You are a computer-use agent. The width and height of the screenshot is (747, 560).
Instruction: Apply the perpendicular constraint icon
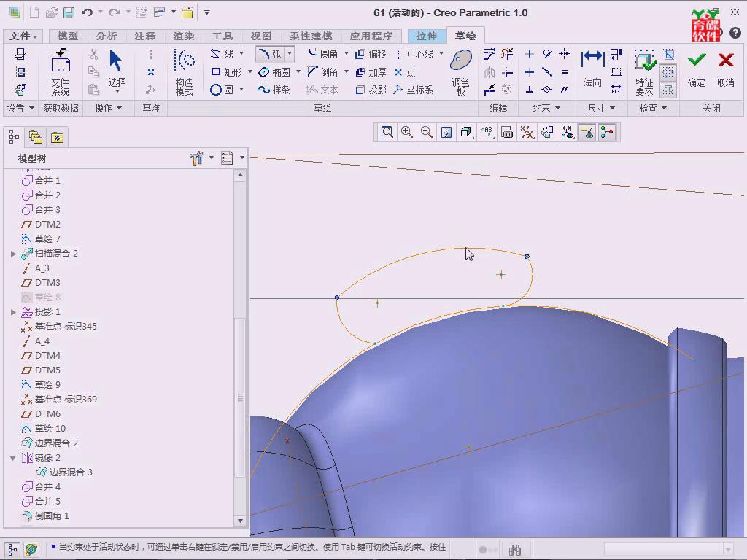coord(530,90)
